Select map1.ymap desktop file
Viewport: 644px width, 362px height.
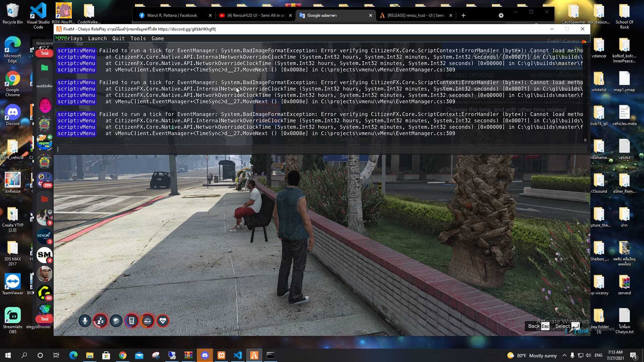click(x=624, y=81)
